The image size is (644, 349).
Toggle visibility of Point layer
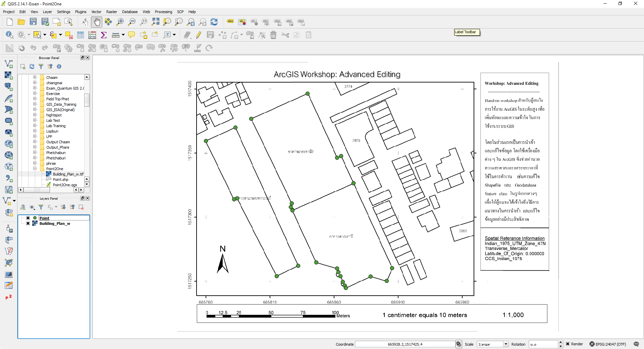click(x=28, y=218)
